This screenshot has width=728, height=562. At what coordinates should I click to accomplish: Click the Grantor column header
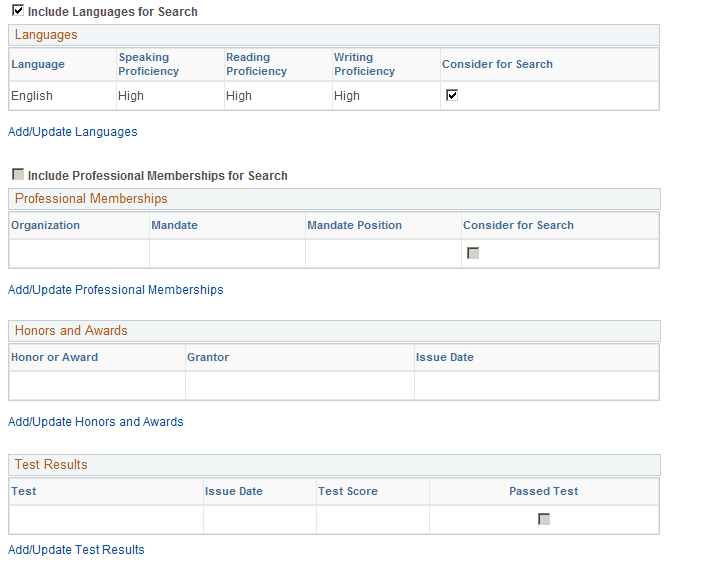pos(208,357)
